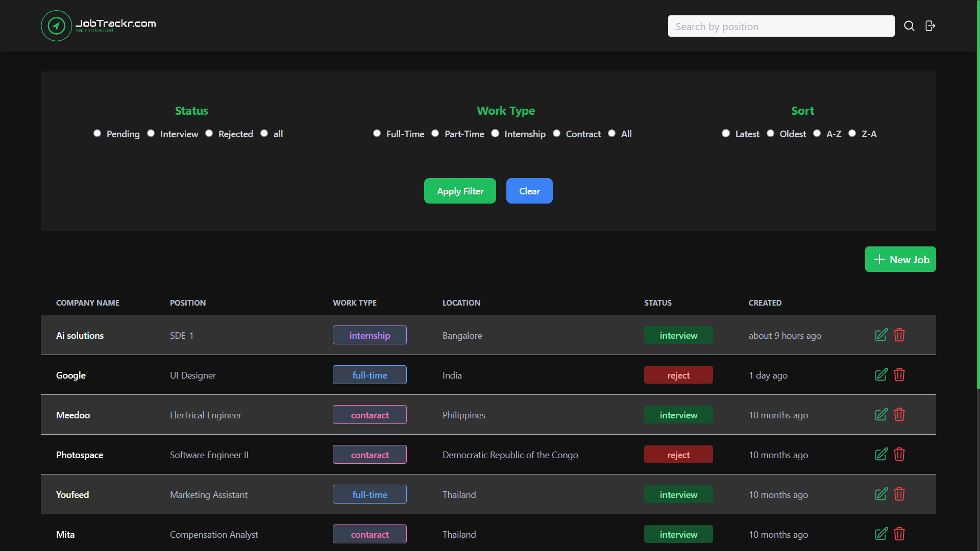This screenshot has height=551, width=980.
Task: Delete the Photospace Software Engineer II entry
Action: [899, 454]
